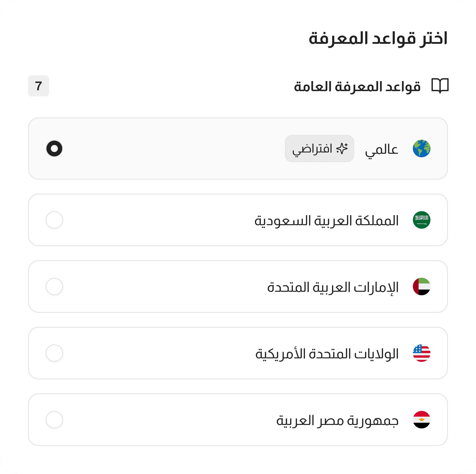Select the عالمي radio button
Screen dimensions: 476x474
[54, 149]
